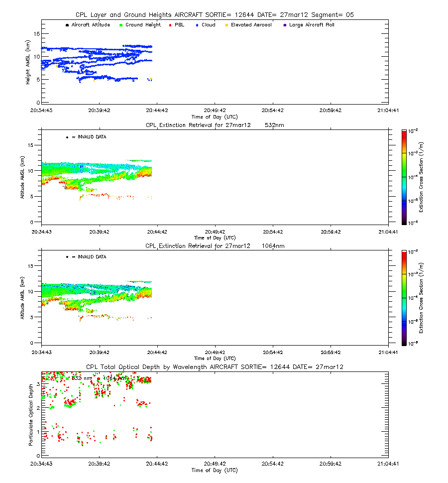448x483 pixels.
Task: Click 'Extinction Cross Section (1/m)' beside 1064nm colorbar
Action: point(421,298)
